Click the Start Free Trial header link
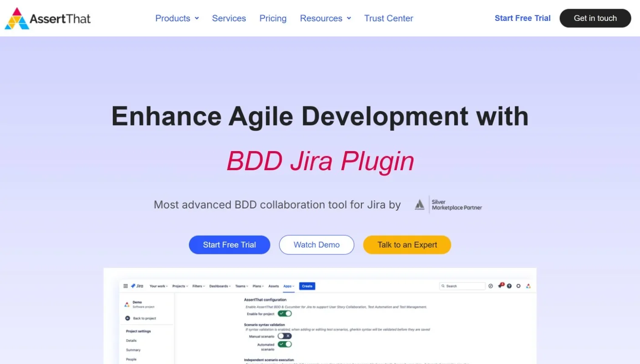 point(523,18)
